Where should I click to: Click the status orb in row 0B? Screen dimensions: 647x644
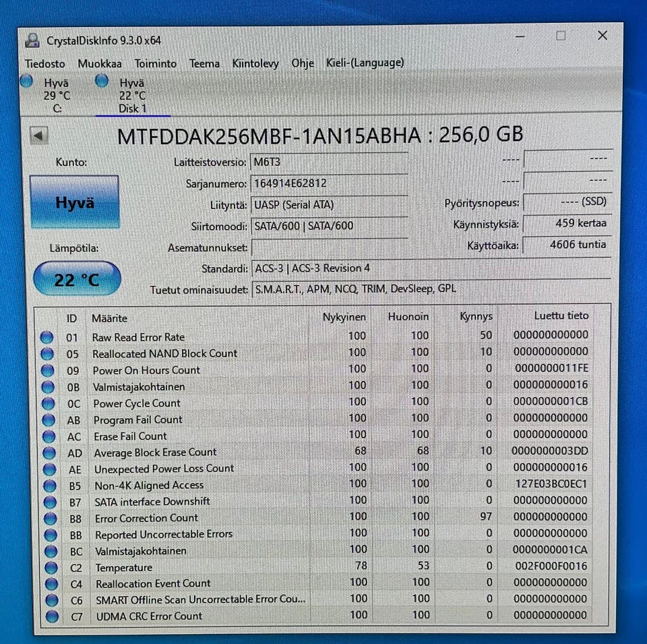[x=48, y=387]
